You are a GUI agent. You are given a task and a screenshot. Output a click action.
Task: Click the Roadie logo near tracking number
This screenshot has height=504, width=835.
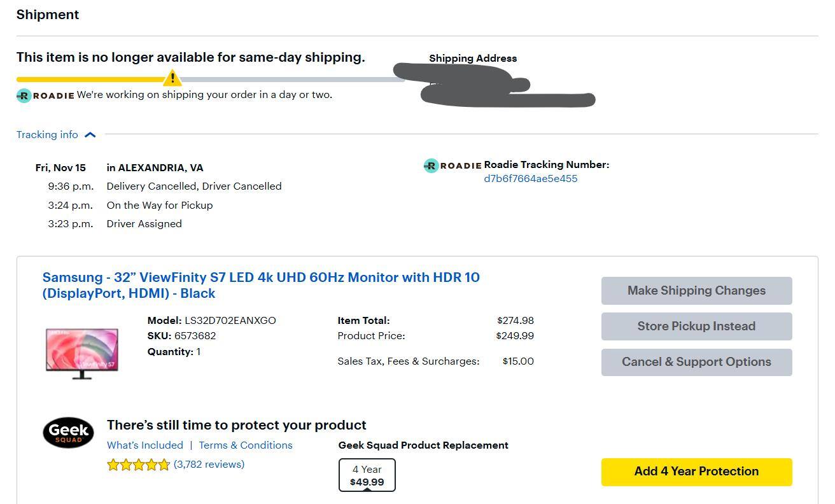click(x=453, y=165)
